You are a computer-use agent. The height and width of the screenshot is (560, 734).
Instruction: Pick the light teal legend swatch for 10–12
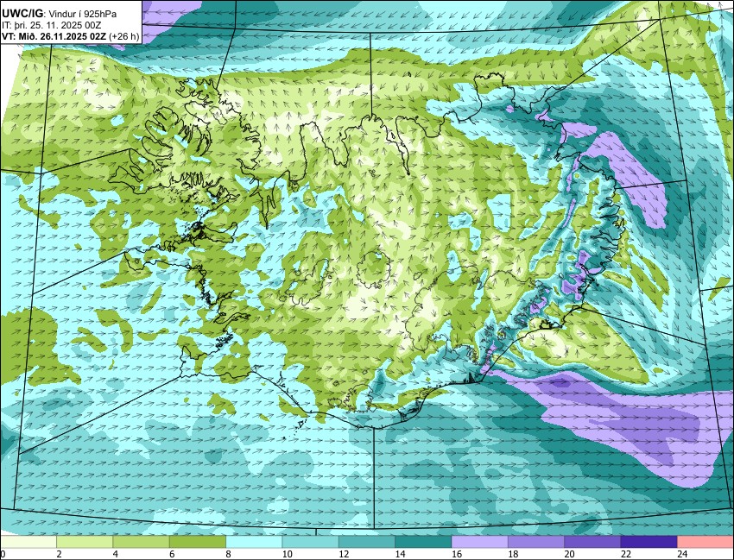[310, 542]
